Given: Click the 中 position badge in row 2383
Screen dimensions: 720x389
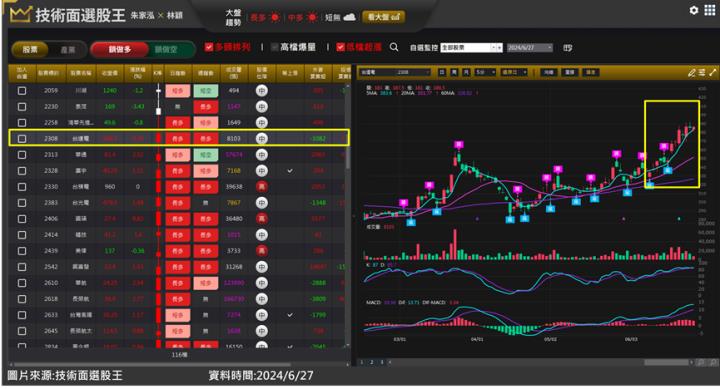Looking at the screenshot, I should coord(261,203).
